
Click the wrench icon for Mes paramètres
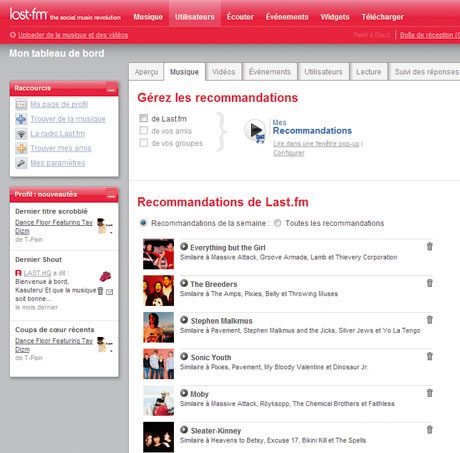(x=21, y=163)
